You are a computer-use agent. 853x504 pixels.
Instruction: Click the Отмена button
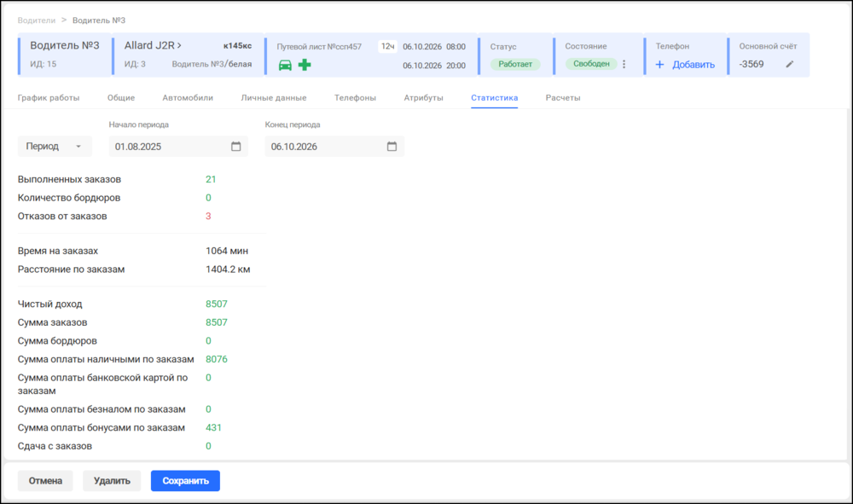(45, 481)
